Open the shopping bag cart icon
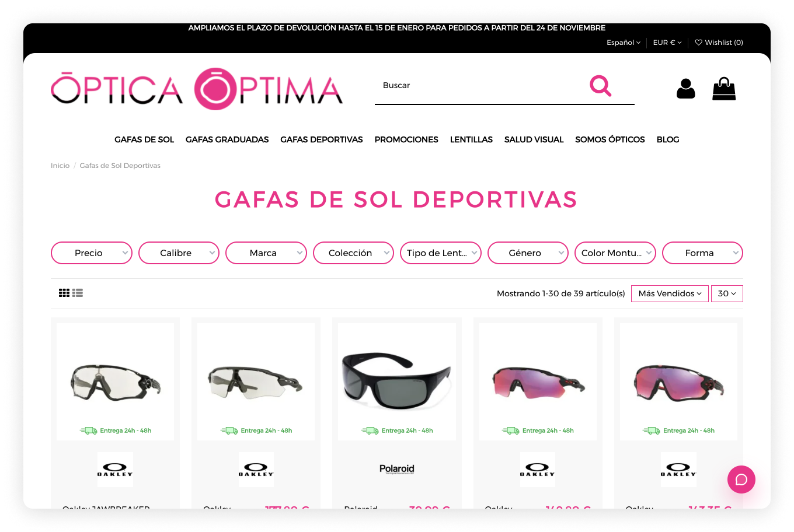Screen dimensions: 794x532 [x=724, y=89]
